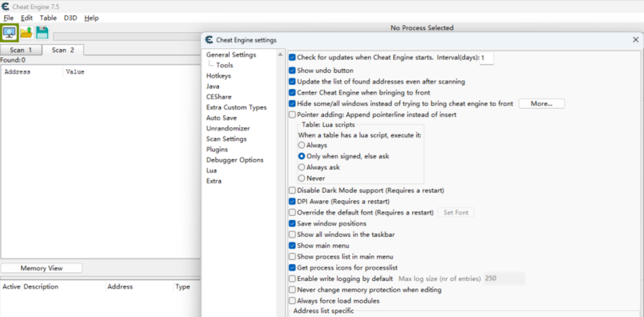Open the Hotkeys settings page

click(218, 76)
